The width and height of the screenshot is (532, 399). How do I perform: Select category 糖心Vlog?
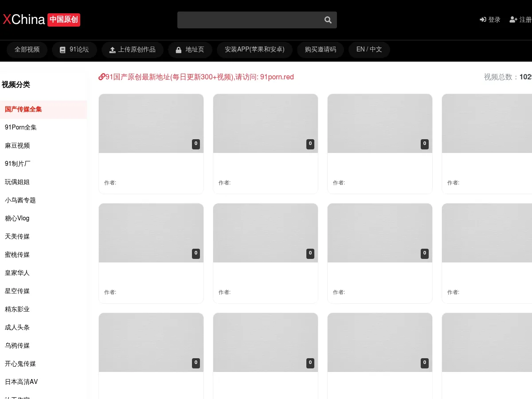coord(43,219)
